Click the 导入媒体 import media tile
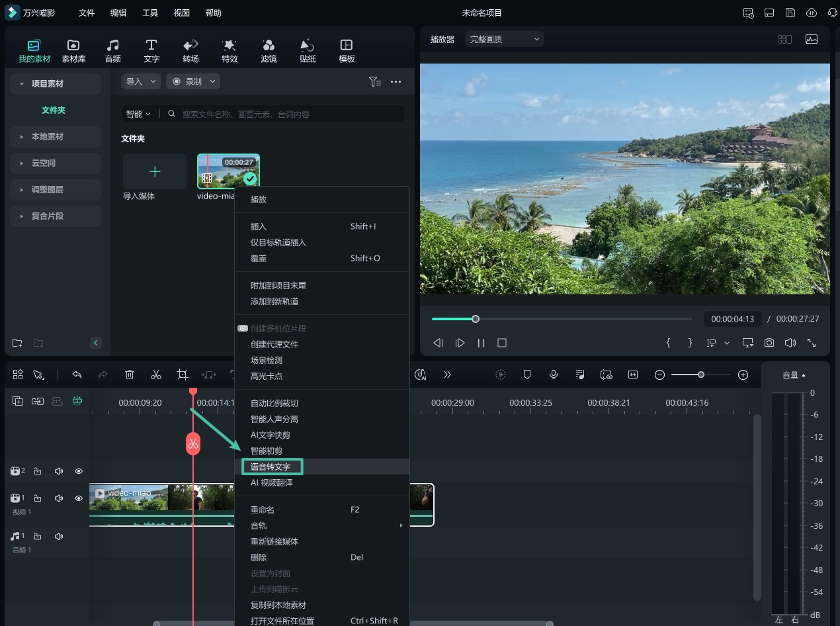Screen dimensions: 840x626 (x=155, y=177)
